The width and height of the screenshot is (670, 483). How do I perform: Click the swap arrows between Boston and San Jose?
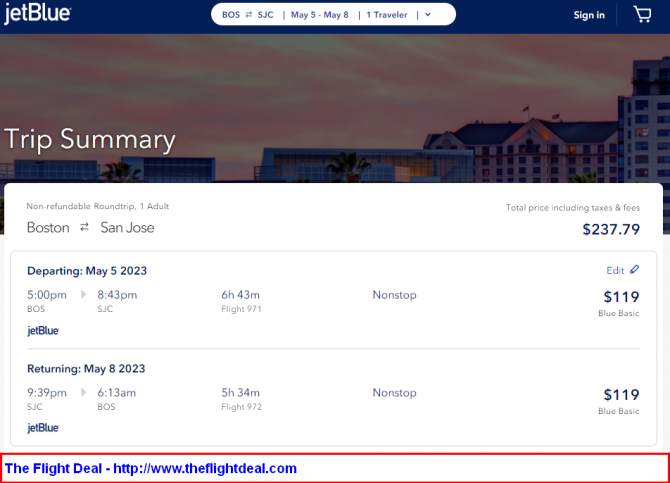point(85,227)
